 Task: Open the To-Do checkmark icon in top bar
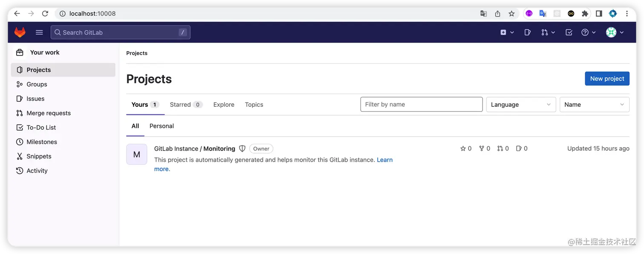point(569,32)
